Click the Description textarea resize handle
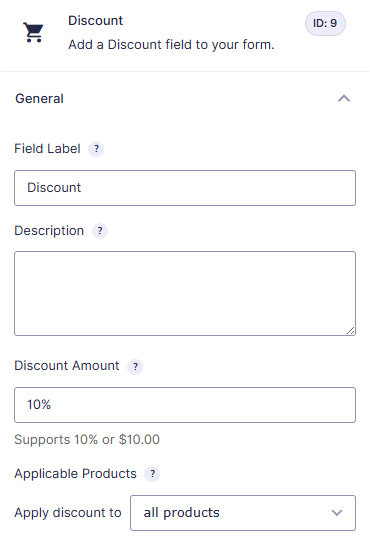Viewport: 370px width, 543px height. [350, 330]
